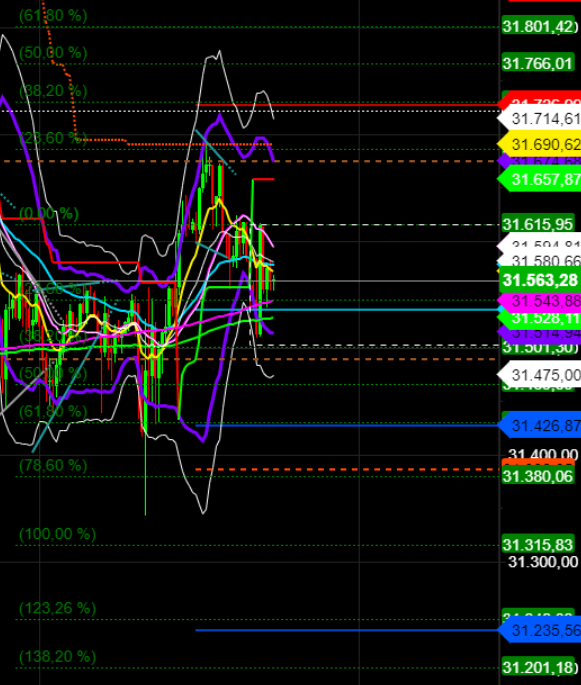The image size is (581, 685).
Task: Click the 31.400,00 axis value
Action: pyautogui.click(x=543, y=454)
